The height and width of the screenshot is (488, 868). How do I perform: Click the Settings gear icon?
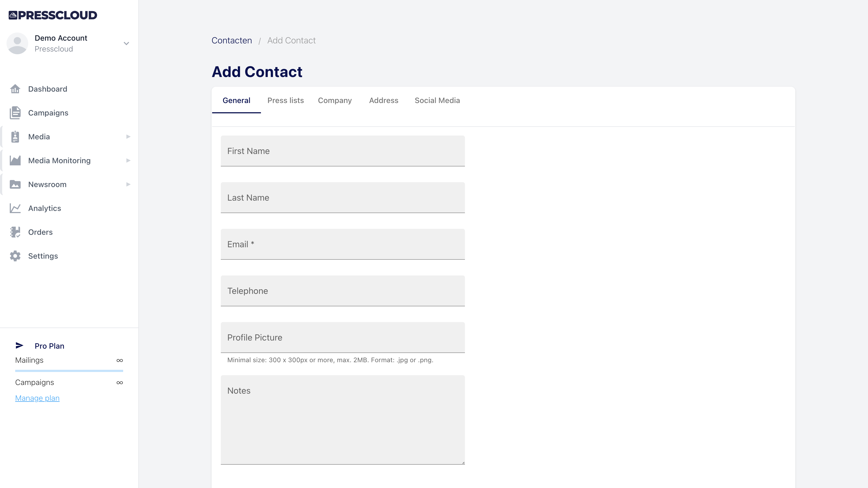(x=15, y=256)
